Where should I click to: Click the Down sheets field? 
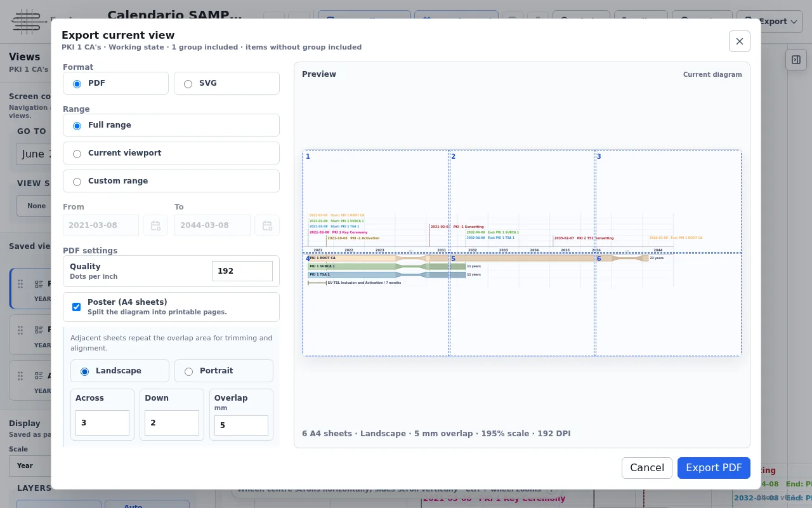pos(172,423)
